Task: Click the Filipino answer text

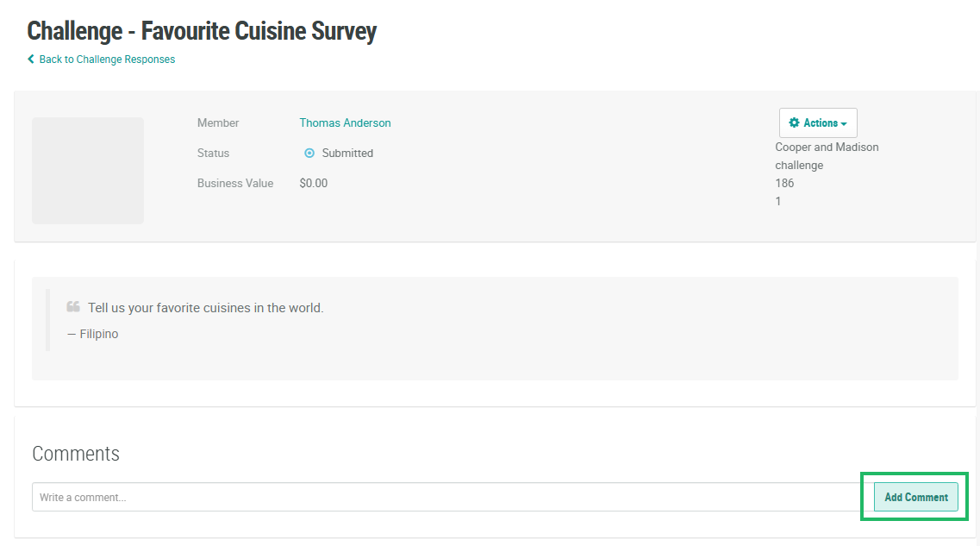Action: point(98,334)
